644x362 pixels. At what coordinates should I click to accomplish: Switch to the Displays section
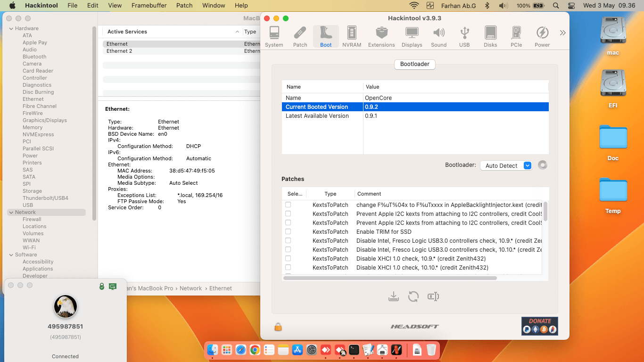412,36
